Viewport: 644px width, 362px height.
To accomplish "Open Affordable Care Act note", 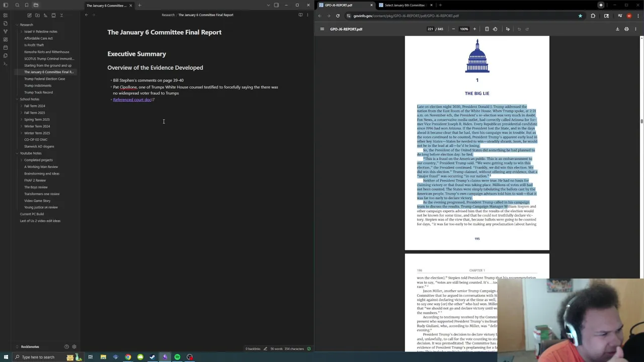I will pyautogui.click(x=38, y=38).
